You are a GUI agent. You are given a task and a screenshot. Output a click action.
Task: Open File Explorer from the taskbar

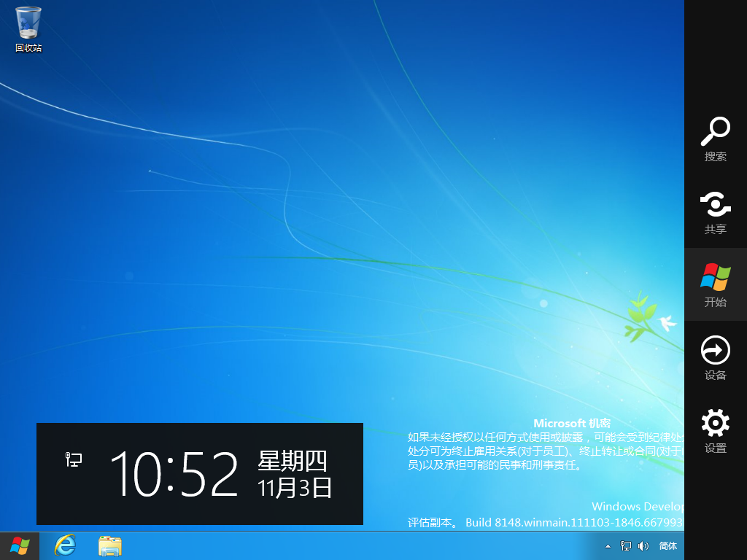pyautogui.click(x=110, y=545)
